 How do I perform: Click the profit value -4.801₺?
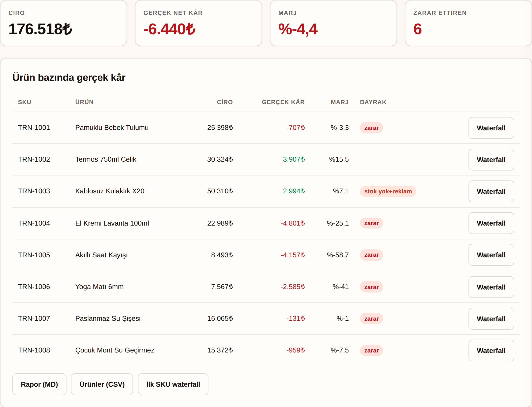tap(293, 223)
